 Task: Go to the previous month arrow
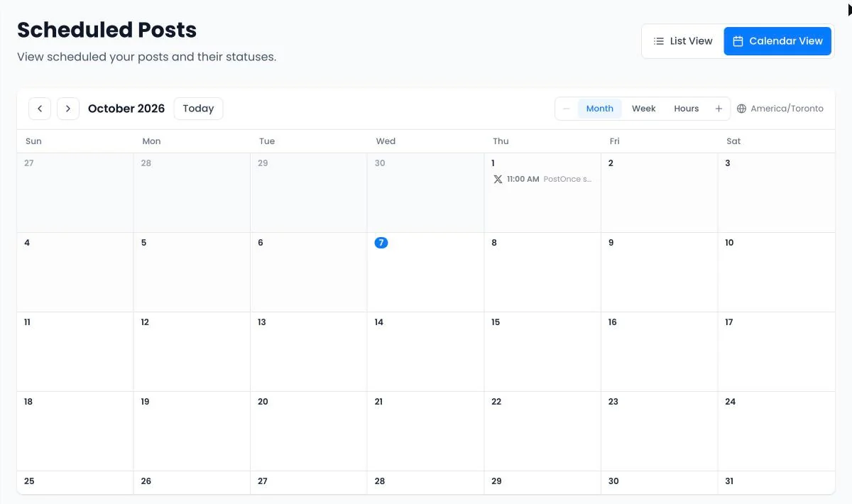[40, 109]
